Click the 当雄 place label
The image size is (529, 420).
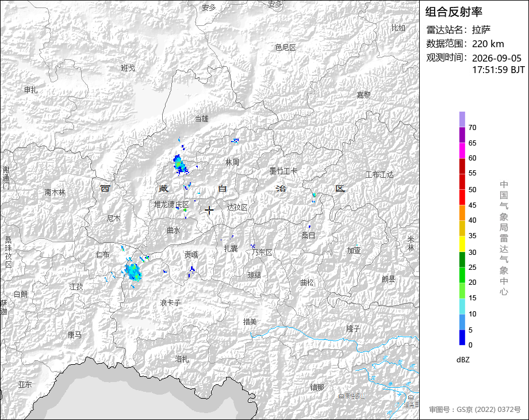coord(202,119)
